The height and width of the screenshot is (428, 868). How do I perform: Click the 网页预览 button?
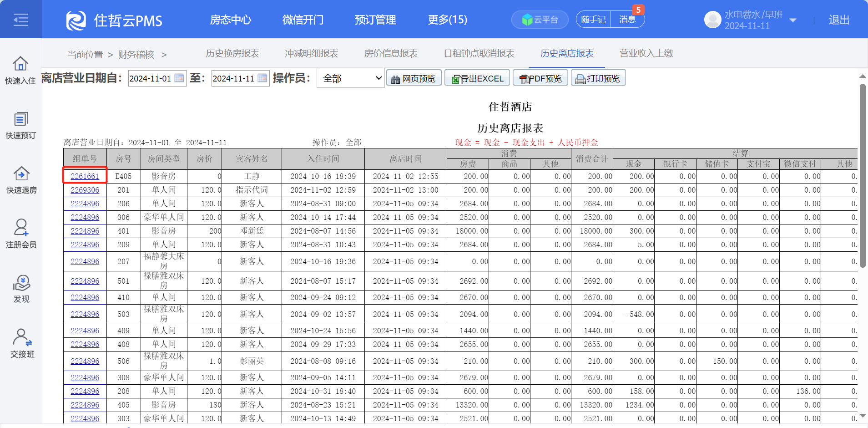(x=414, y=78)
